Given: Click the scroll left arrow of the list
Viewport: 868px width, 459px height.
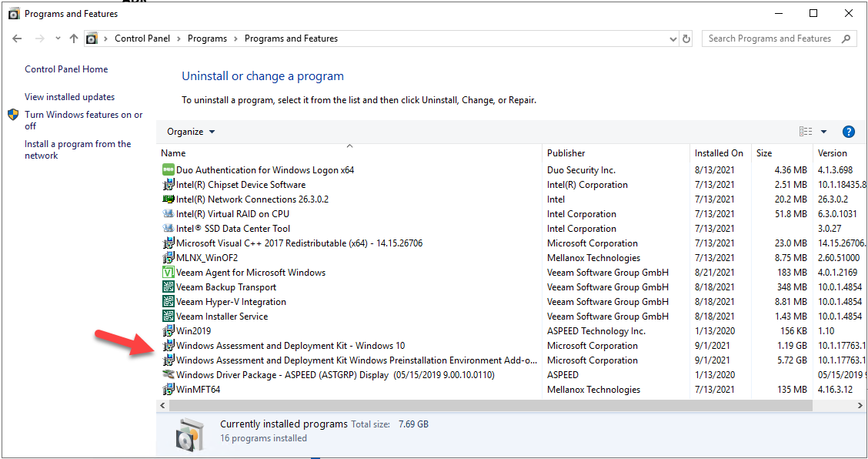Looking at the screenshot, I should pyautogui.click(x=162, y=406).
